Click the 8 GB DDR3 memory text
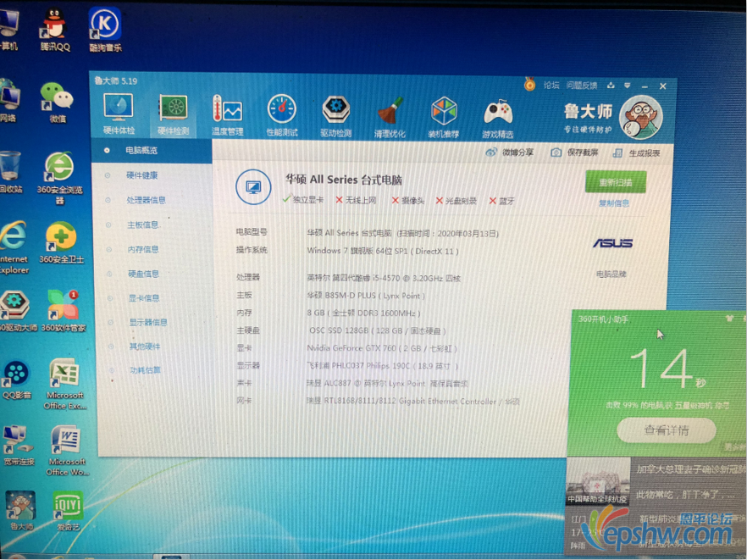747x560 pixels. [x=363, y=313]
